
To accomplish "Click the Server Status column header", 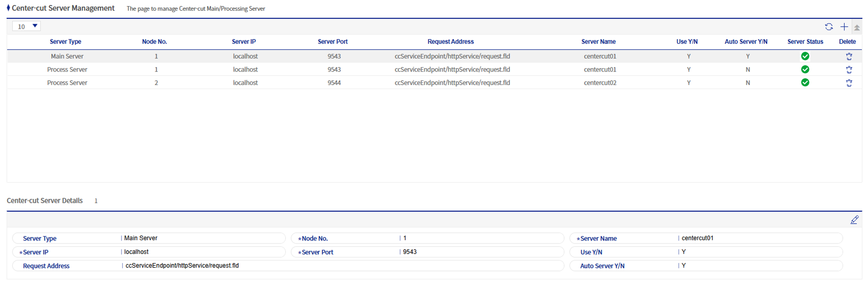I will point(805,42).
